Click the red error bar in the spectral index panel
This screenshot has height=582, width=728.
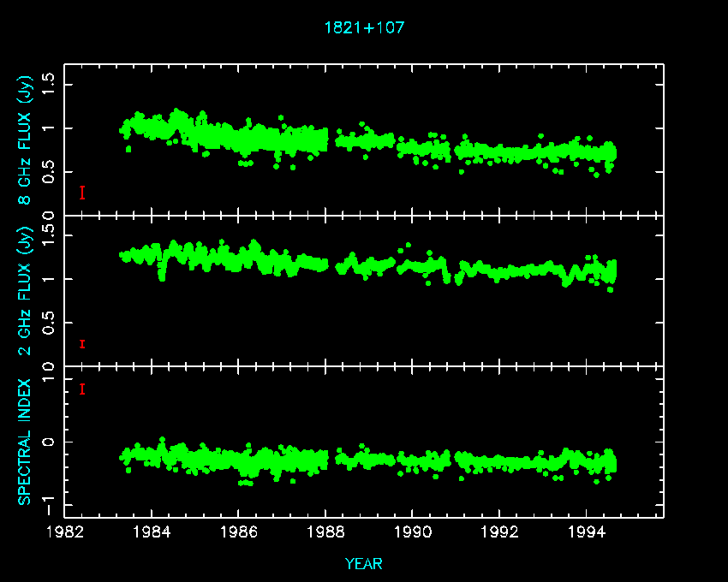point(82,389)
